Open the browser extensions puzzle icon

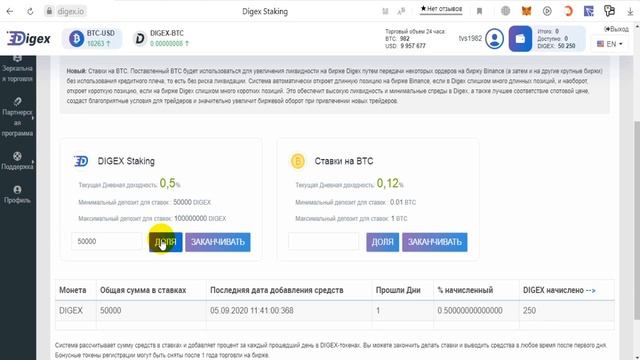[609, 11]
